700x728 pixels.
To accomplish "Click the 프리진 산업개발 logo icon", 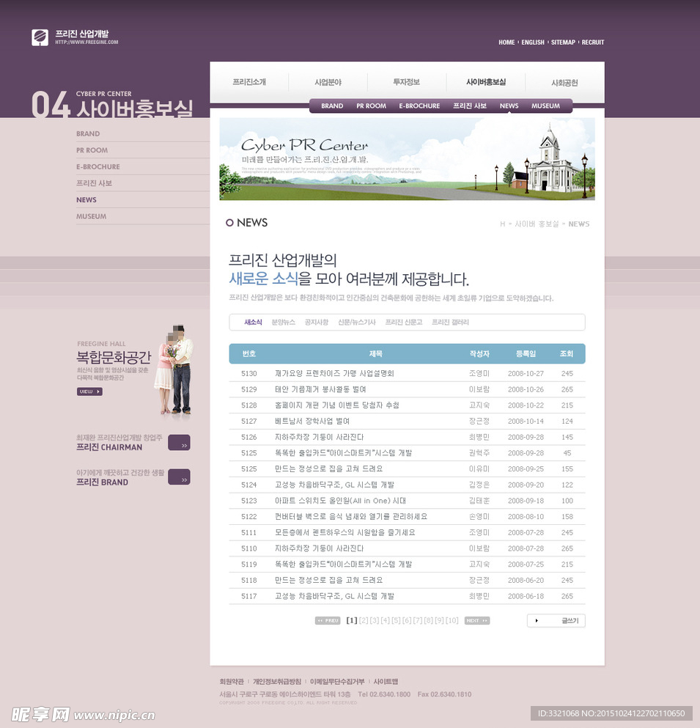I will tap(40, 37).
